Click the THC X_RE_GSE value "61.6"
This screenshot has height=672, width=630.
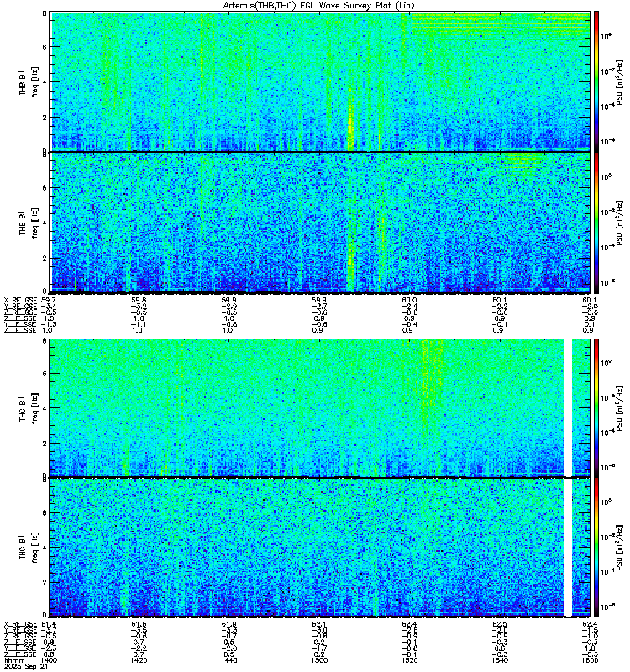(x=139, y=624)
